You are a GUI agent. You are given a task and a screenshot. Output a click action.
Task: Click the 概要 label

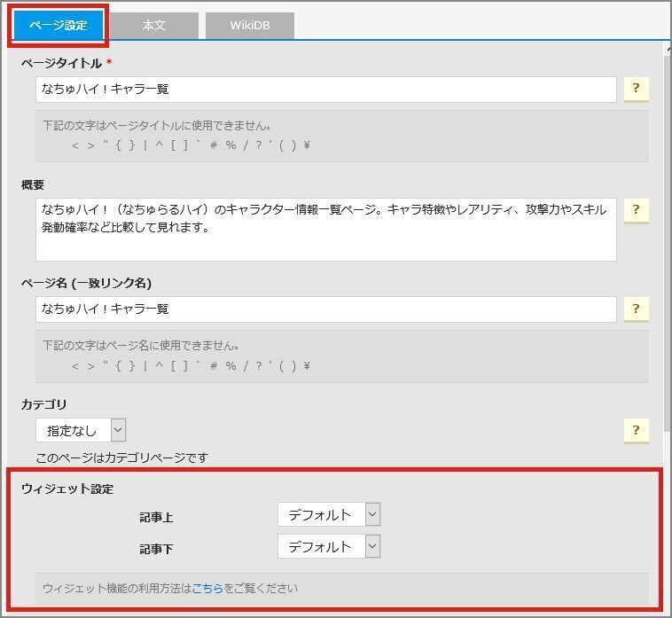33,184
